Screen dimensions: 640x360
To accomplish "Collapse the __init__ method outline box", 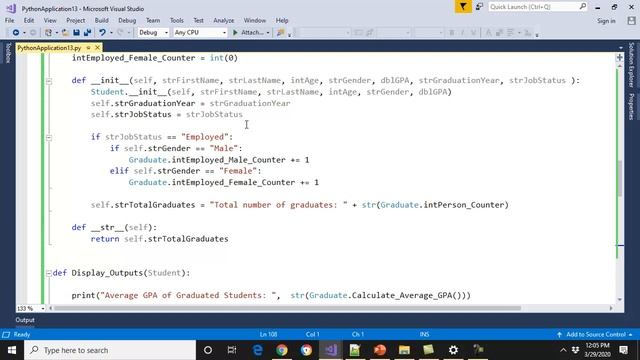I will point(49,81).
